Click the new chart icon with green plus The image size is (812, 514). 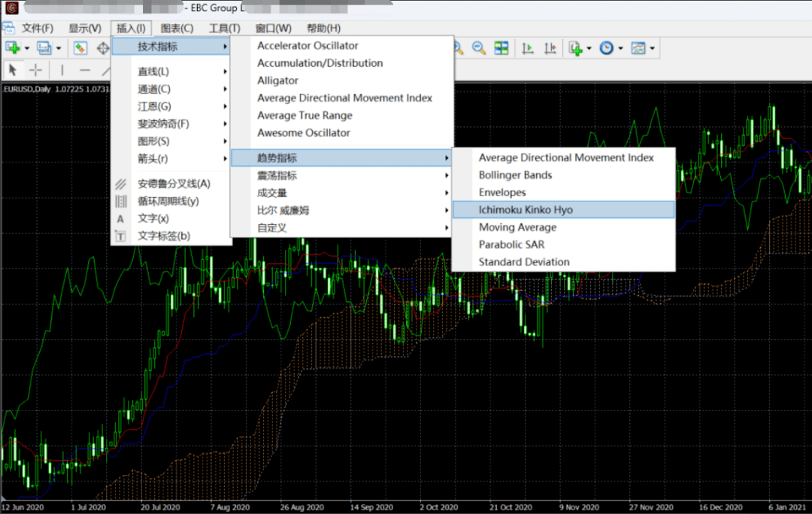pos(13,48)
